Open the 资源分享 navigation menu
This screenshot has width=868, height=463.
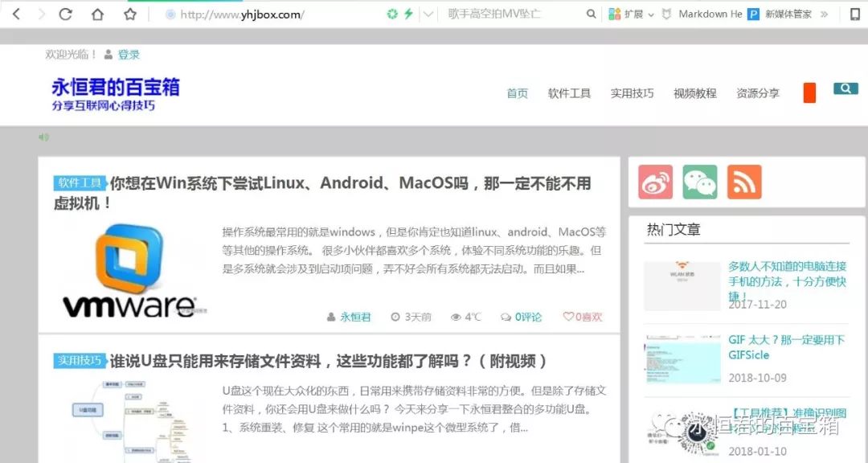pos(757,93)
